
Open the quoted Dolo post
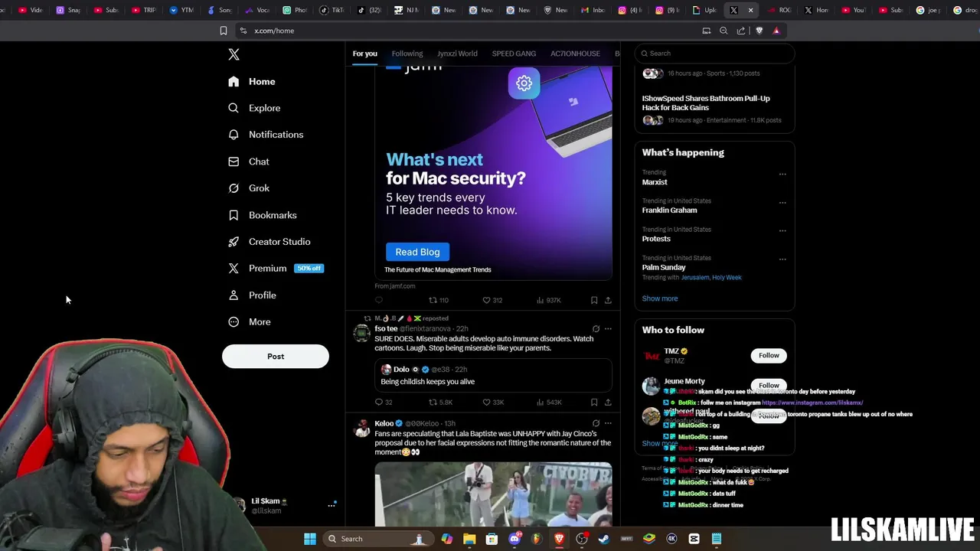click(x=493, y=376)
